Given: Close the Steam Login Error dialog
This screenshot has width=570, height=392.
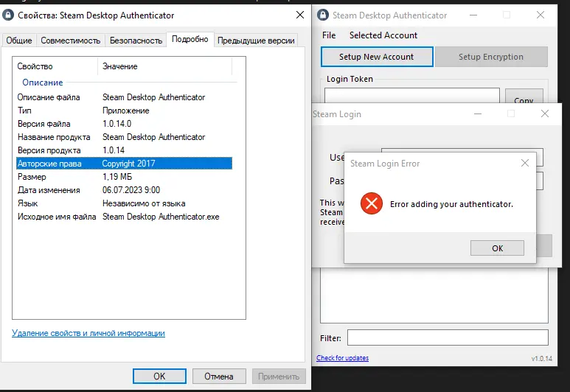Looking at the screenshot, I should pyautogui.click(x=525, y=163).
